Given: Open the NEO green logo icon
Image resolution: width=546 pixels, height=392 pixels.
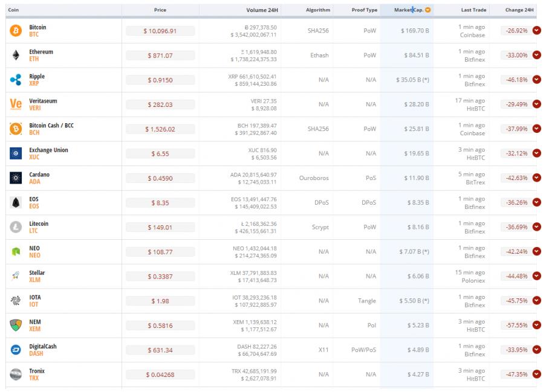Looking at the screenshot, I should 16,252.
